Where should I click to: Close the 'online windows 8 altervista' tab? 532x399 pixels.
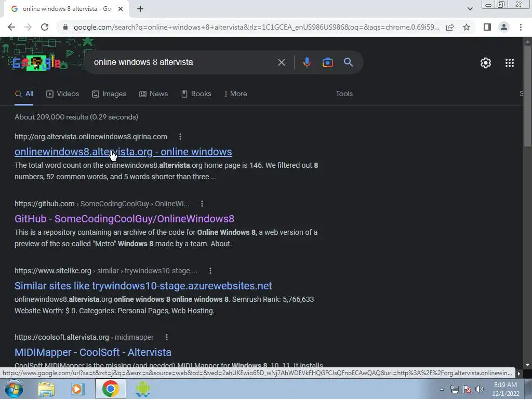coord(121,9)
